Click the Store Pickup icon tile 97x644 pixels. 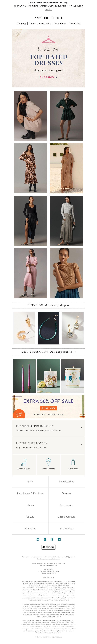click(24, 465)
